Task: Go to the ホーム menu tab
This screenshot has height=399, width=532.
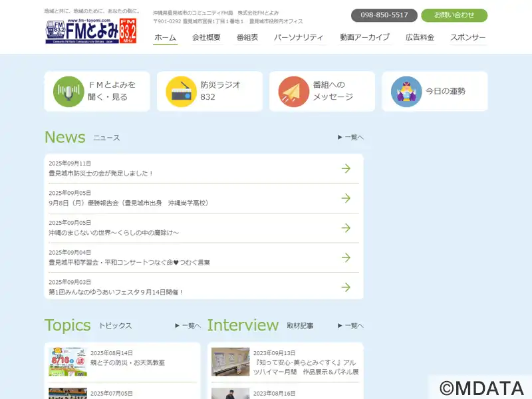Action: click(165, 37)
